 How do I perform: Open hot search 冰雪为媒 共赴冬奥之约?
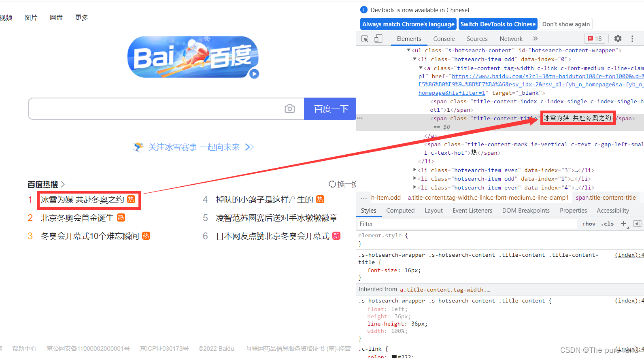(x=83, y=200)
